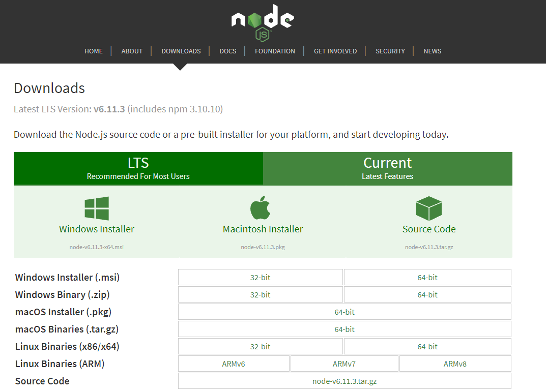
Task: Click the Source Code heading link in the green panel
Action: 429,229
